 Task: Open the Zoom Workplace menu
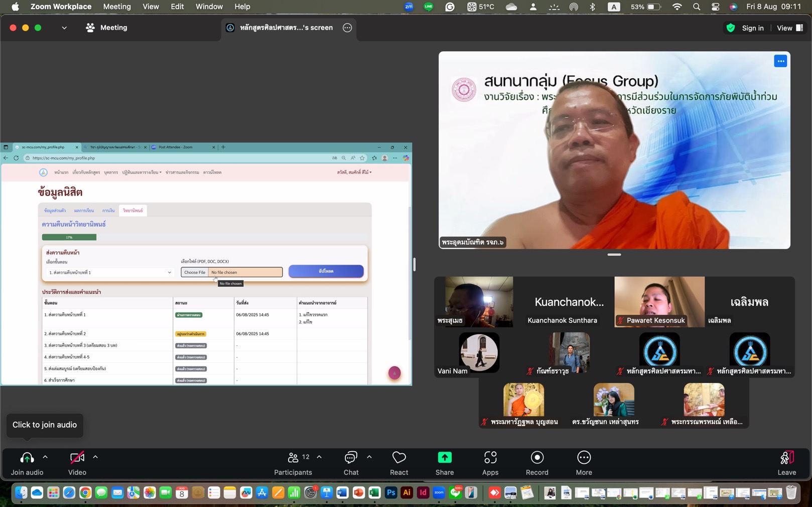pos(61,7)
